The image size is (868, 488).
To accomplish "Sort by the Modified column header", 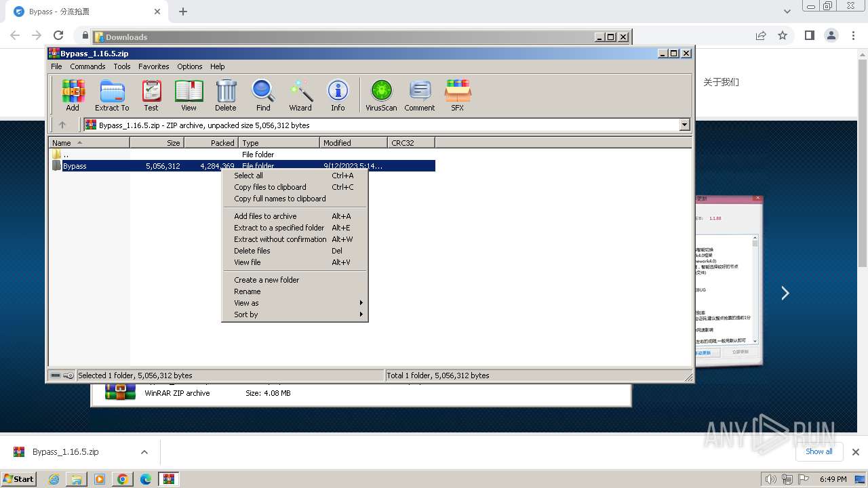I will 353,143.
